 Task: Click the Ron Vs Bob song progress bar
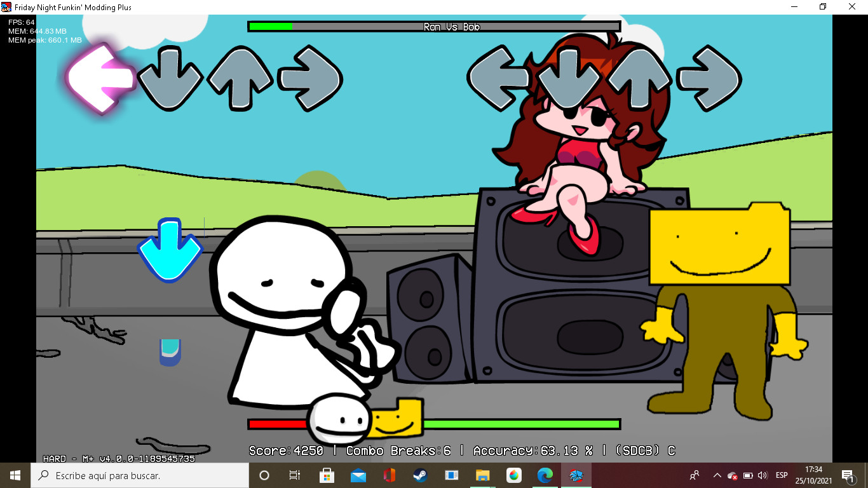[x=434, y=27]
